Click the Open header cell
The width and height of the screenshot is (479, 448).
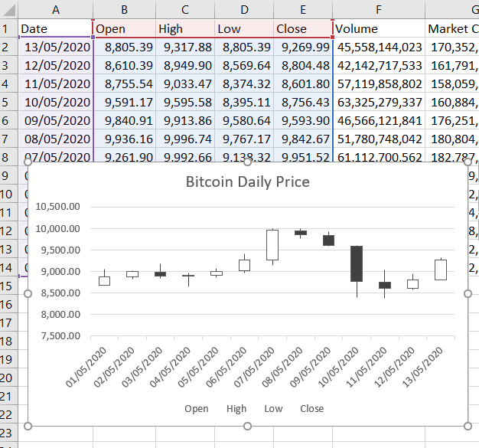tap(124, 28)
